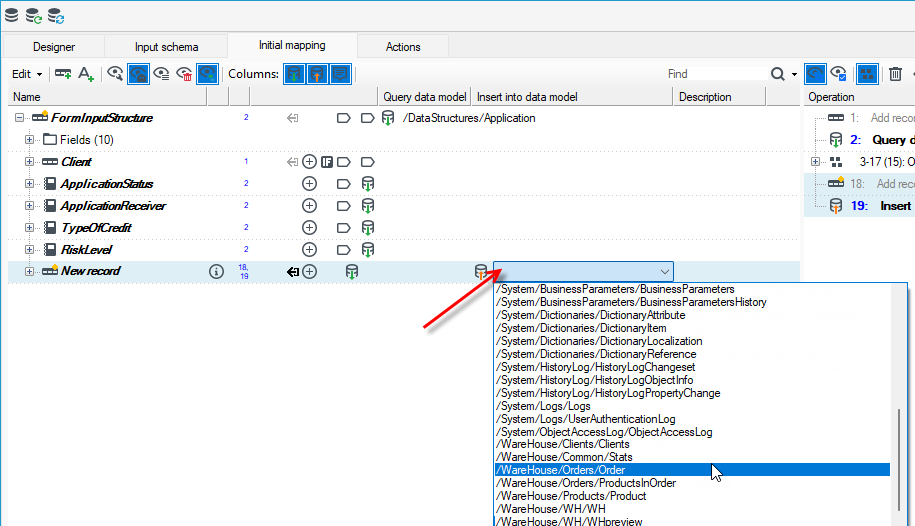Click the plus circle on ApplicationStatus row
Image resolution: width=915 pixels, height=526 pixels.
[309, 184]
